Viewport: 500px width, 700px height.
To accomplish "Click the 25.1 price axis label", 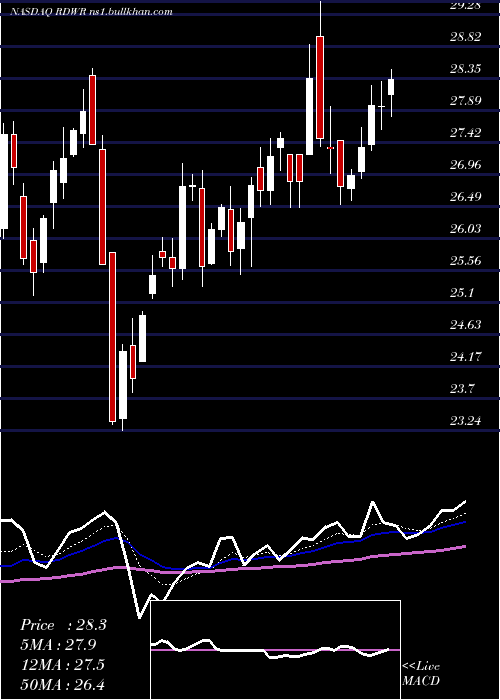I will pyautogui.click(x=461, y=293).
